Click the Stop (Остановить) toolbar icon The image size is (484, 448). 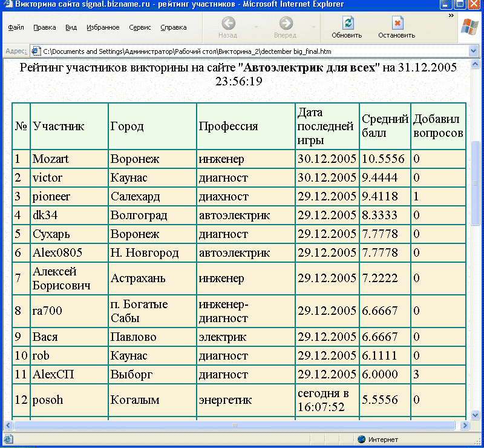pos(397,23)
